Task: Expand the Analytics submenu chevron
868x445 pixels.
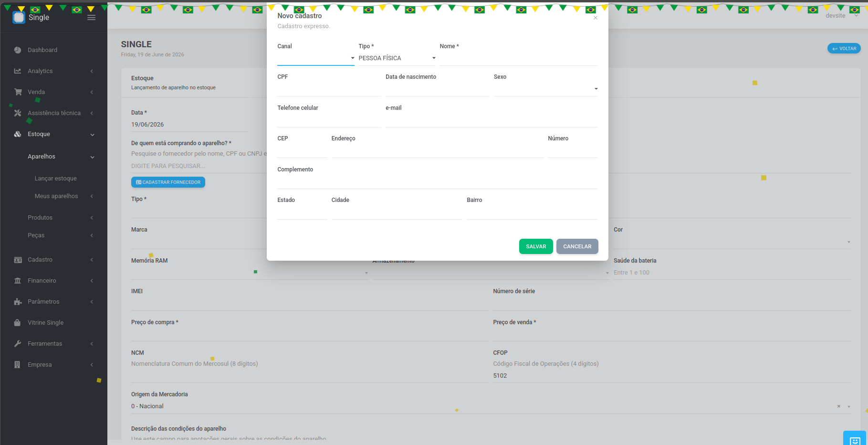Action: (x=92, y=71)
